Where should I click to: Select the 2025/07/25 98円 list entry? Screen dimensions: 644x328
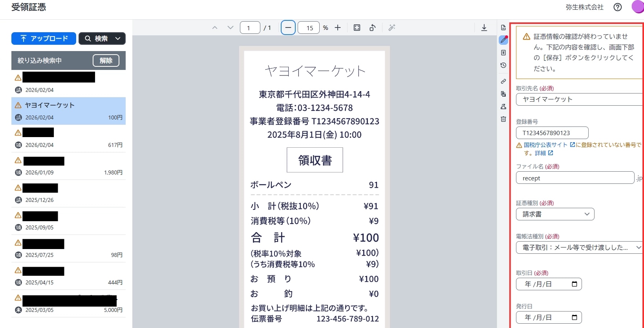(x=68, y=248)
